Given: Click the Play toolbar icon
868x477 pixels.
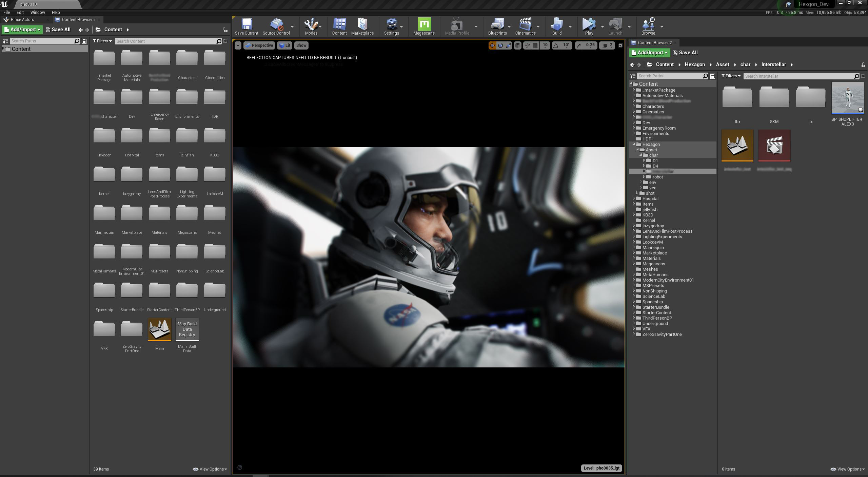Looking at the screenshot, I should [589, 26].
